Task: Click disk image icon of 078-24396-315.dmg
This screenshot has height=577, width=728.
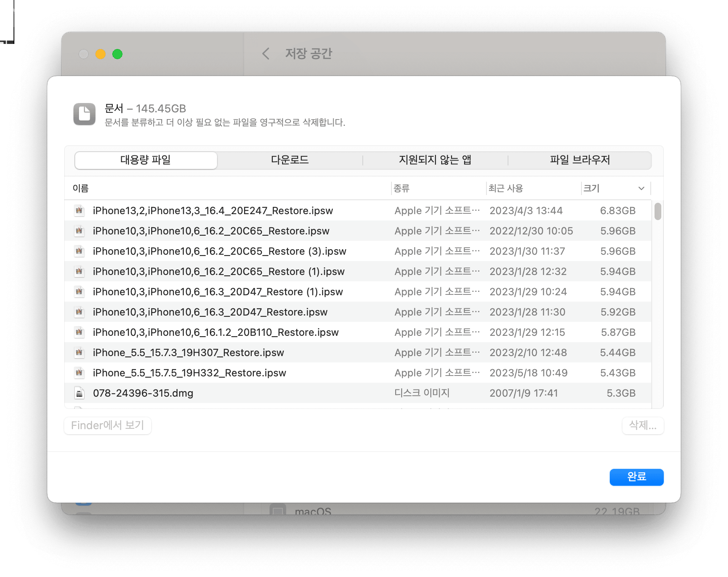Action: tap(79, 393)
